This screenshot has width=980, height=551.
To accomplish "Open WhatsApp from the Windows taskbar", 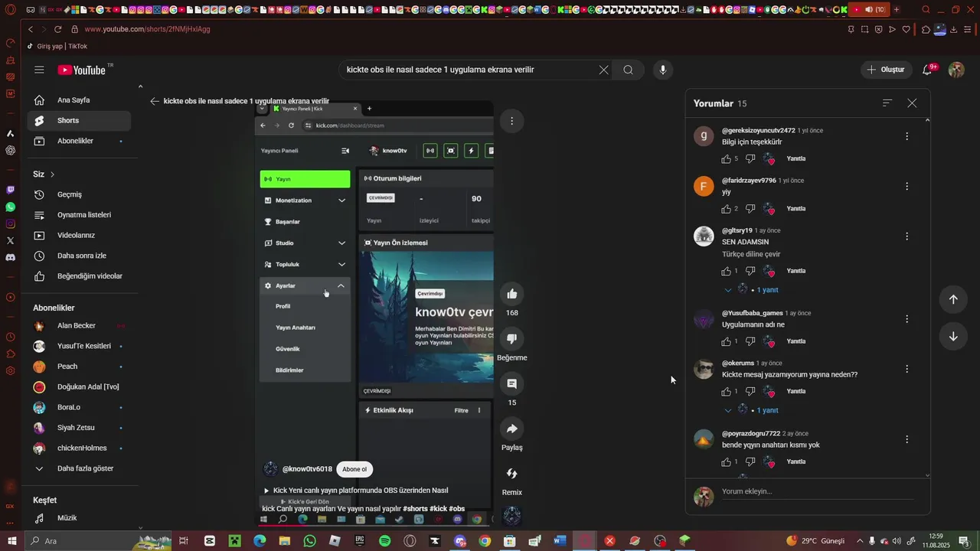I will (x=309, y=541).
